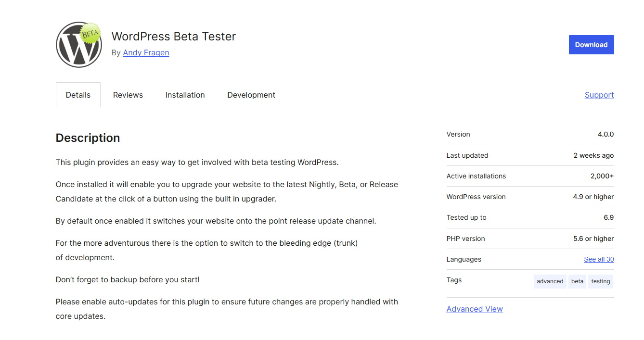This screenshot has height=340, width=644.
Task: Click the green BETA badge on logo
Action: 90,34
